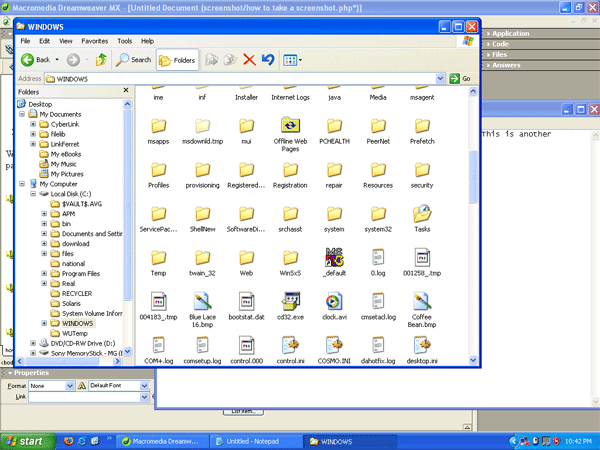Select the 0.log file icon
Image resolution: width=600 pixels, height=450 pixels.
(x=378, y=257)
